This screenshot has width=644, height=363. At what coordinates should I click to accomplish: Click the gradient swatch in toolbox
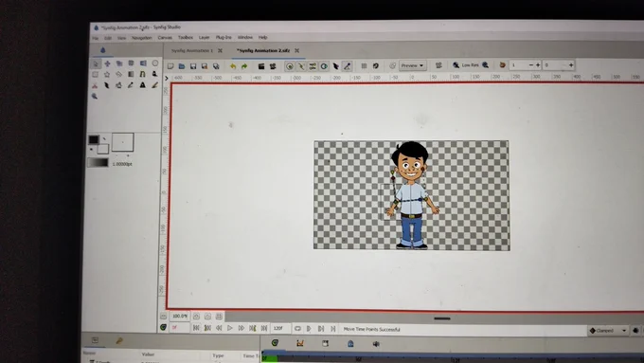98,163
